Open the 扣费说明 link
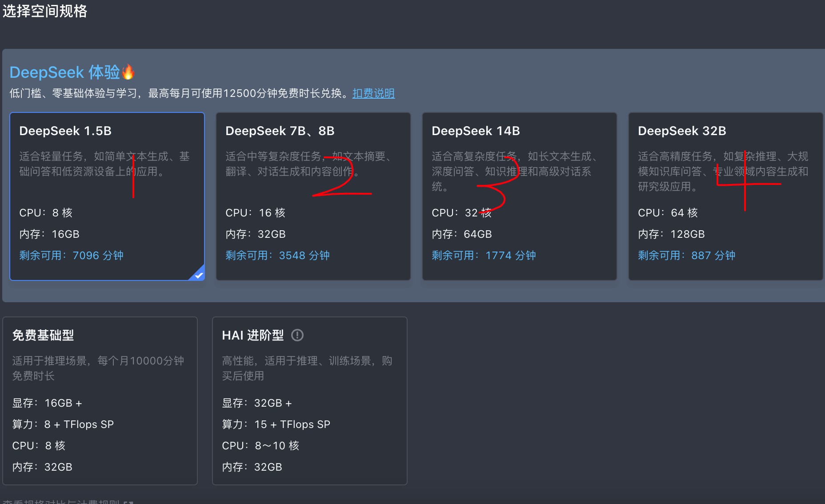 373,93
